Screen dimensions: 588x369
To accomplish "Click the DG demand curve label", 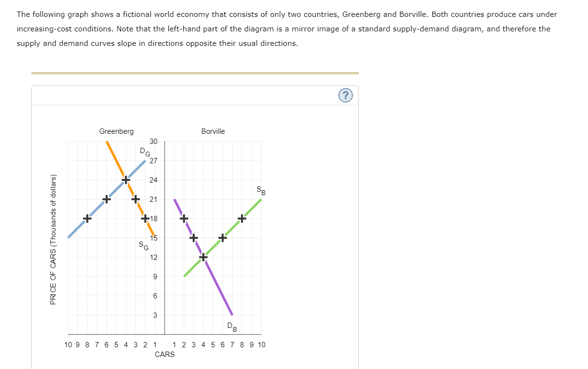I will click(x=144, y=152).
